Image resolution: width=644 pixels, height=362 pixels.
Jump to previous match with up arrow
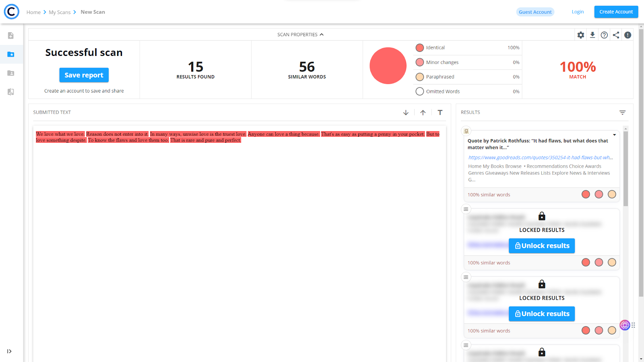click(423, 113)
